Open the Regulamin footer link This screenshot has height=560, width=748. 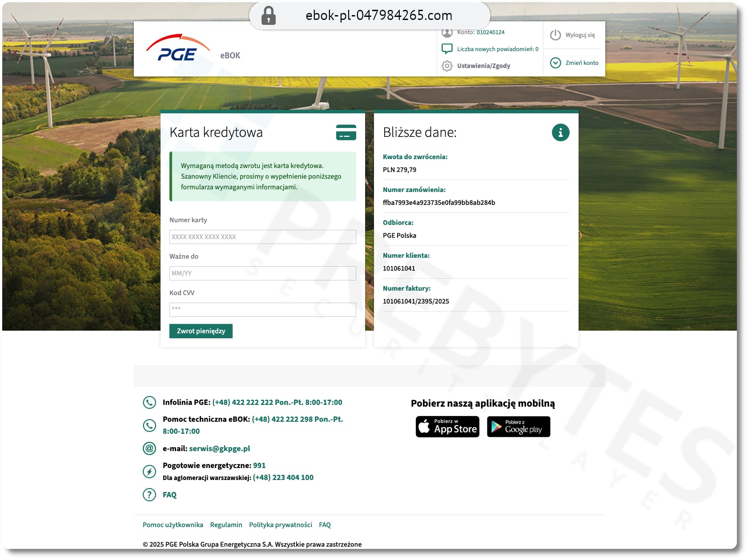pyautogui.click(x=226, y=525)
